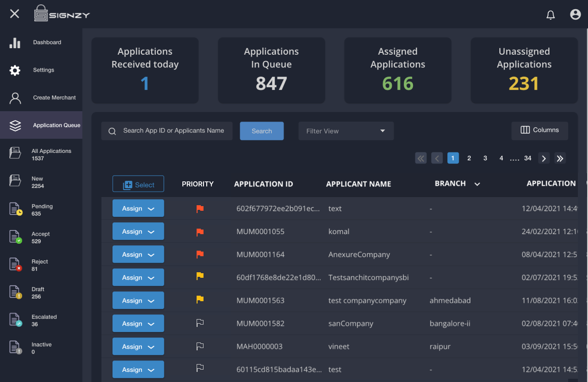The height and width of the screenshot is (382, 588).
Task: Click red priority flag for komal row
Action: [x=200, y=232]
